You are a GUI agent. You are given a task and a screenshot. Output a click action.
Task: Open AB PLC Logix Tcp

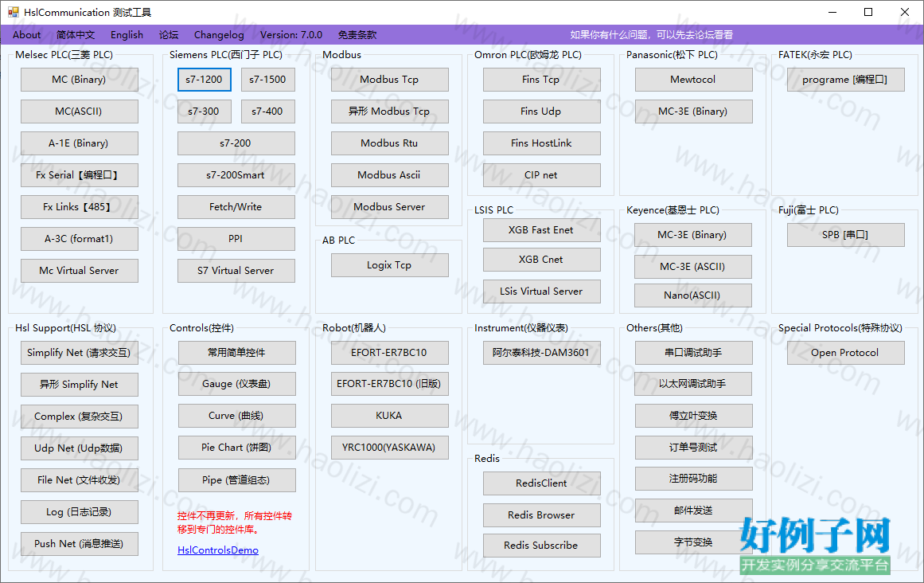[x=389, y=265]
